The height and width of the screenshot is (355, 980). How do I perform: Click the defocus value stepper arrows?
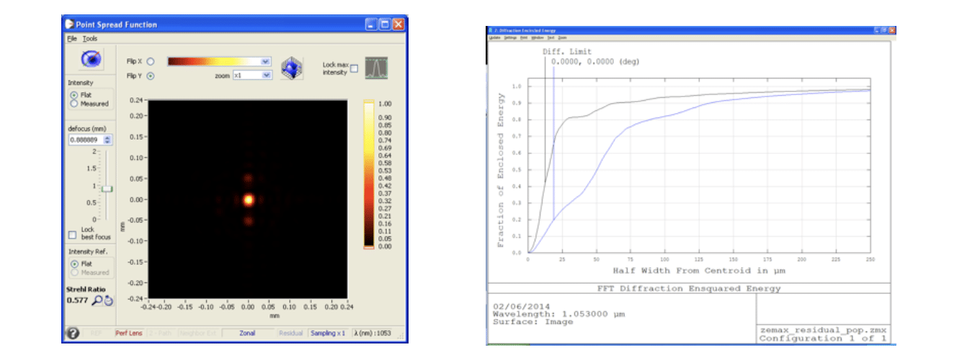(108, 140)
